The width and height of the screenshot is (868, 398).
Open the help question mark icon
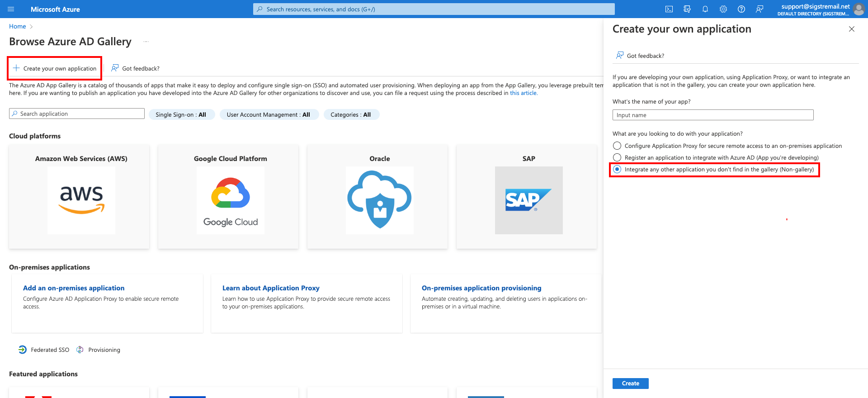tap(741, 9)
